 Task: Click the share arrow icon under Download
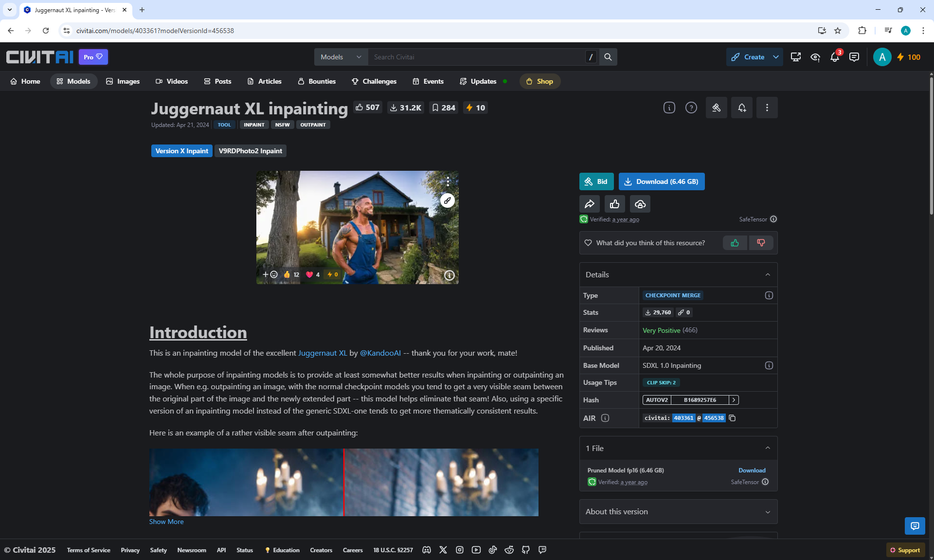589,204
